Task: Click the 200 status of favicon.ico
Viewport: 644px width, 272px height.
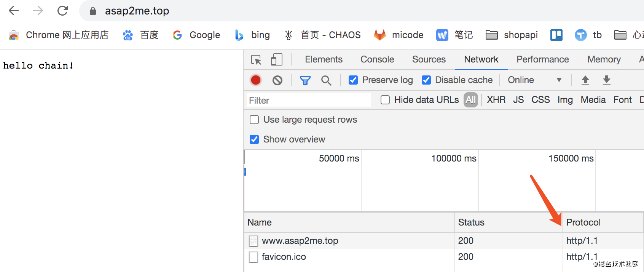Action: [x=466, y=257]
